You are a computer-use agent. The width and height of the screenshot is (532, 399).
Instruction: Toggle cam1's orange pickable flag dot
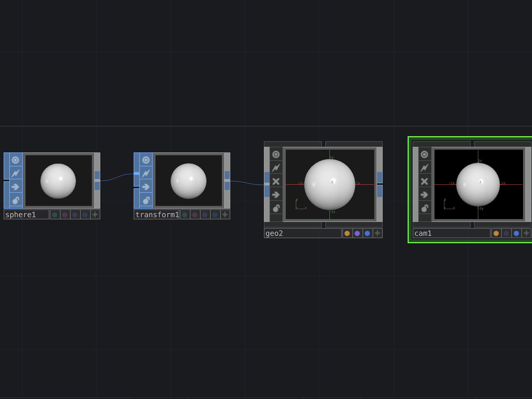(x=496, y=233)
